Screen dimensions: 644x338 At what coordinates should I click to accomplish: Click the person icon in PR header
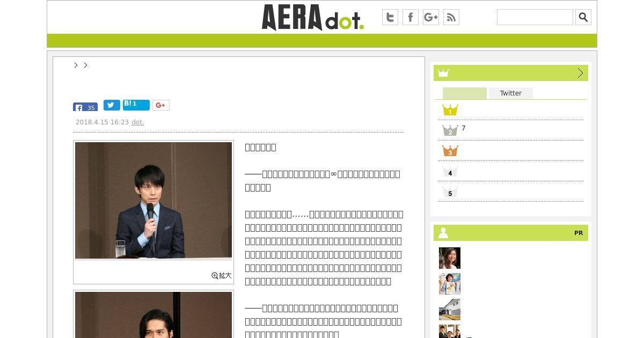(x=443, y=233)
